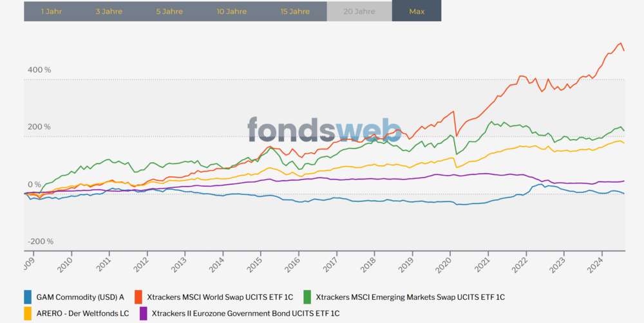Image resolution: width=644 pixels, height=323 pixels.
Task: Click the blue GAM Commodity legend swatch
Action: (x=27, y=297)
